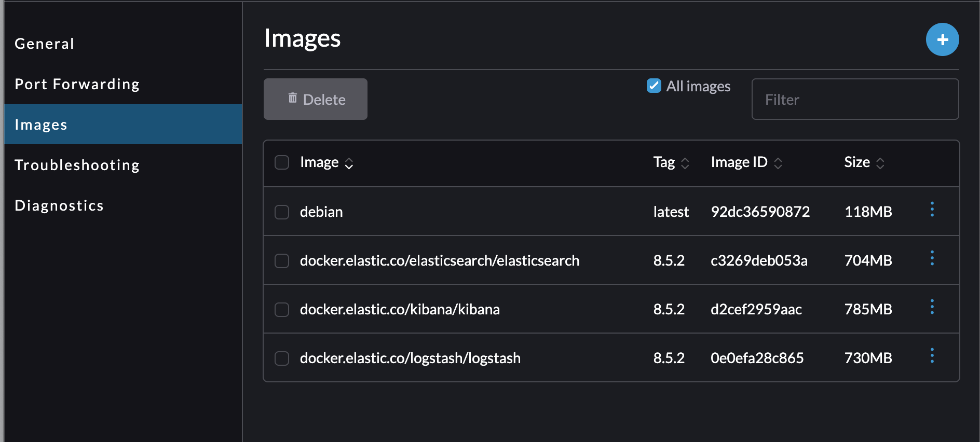Click image ID 92dc36590872

(x=760, y=212)
